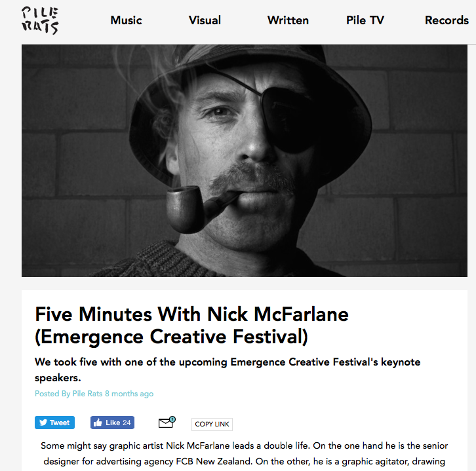This screenshot has width=476, height=471.
Task: Copy the article URL with COPY LINK
Action: coord(212,424)
